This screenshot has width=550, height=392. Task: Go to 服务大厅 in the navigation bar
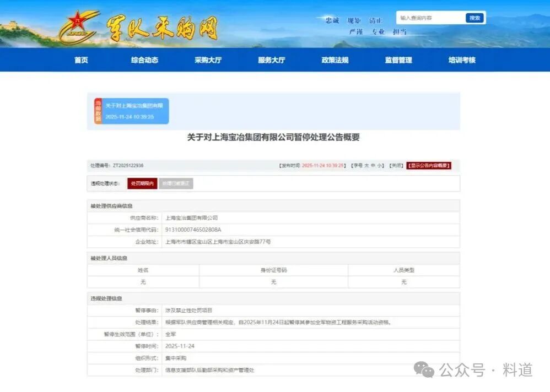coord(272,60)
